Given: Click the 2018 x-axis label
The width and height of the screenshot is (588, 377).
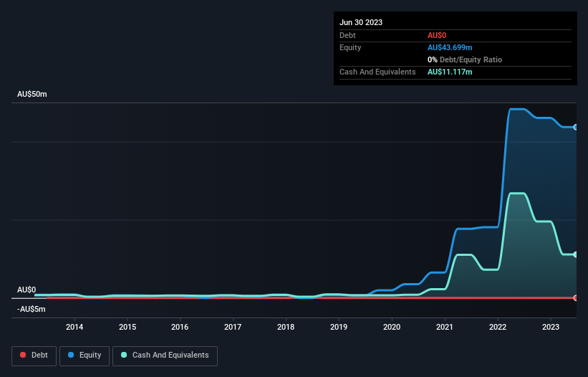Looking at the screenshot, I should pyautogui.click(x=286, y=327).
